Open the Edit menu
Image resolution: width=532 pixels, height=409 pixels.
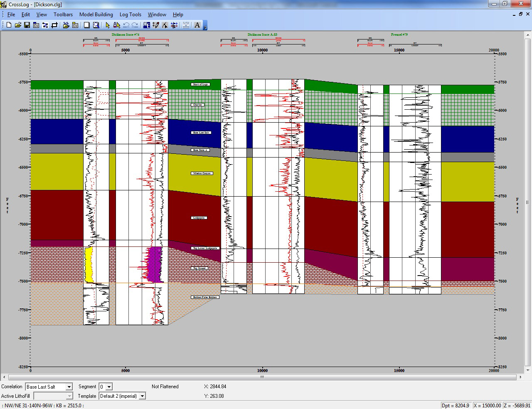(26, 14)
